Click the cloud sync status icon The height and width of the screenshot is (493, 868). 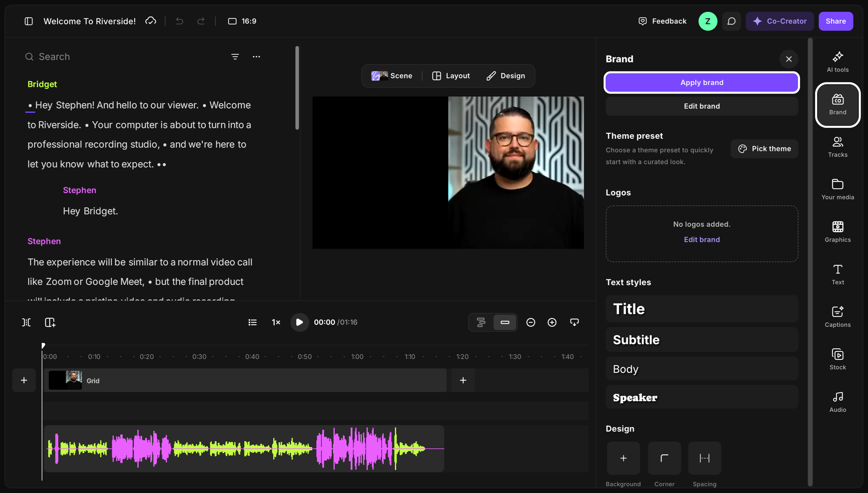pyautogui.click(x=151, y=21)
